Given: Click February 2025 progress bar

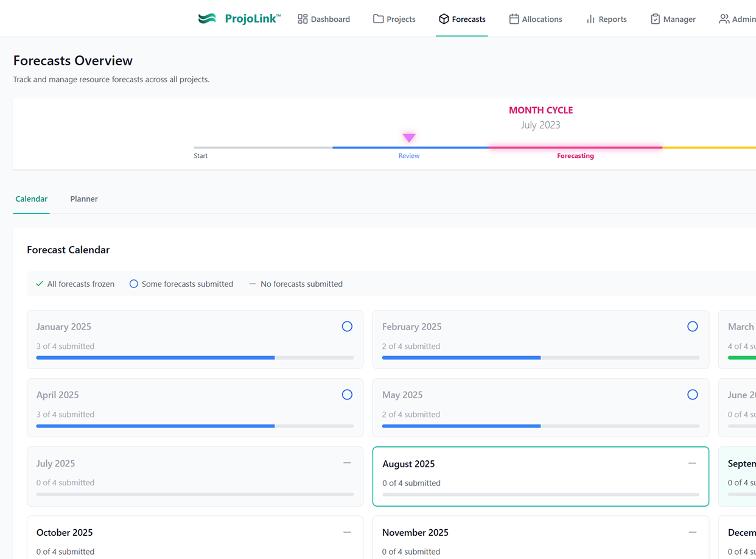Looking at the screenshot, I should pyautogui.click(x=541, y=358).
